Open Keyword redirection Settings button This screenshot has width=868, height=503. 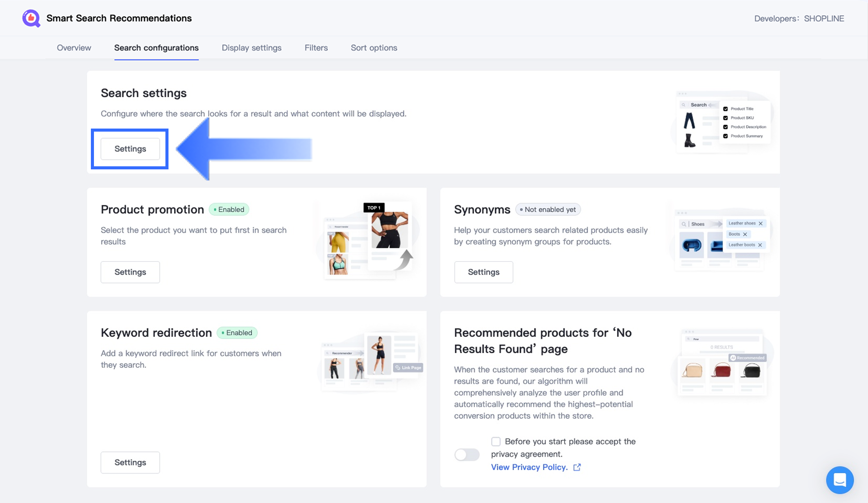(x=130, y=462)
